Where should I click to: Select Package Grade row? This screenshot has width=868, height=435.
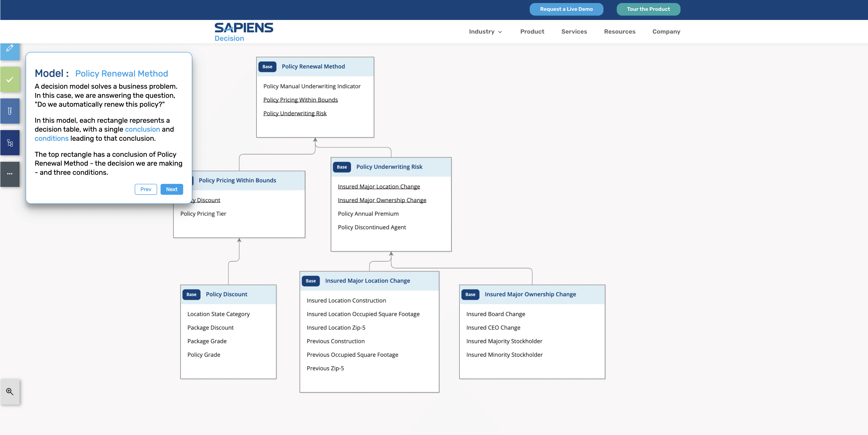[x=207, y=341]
